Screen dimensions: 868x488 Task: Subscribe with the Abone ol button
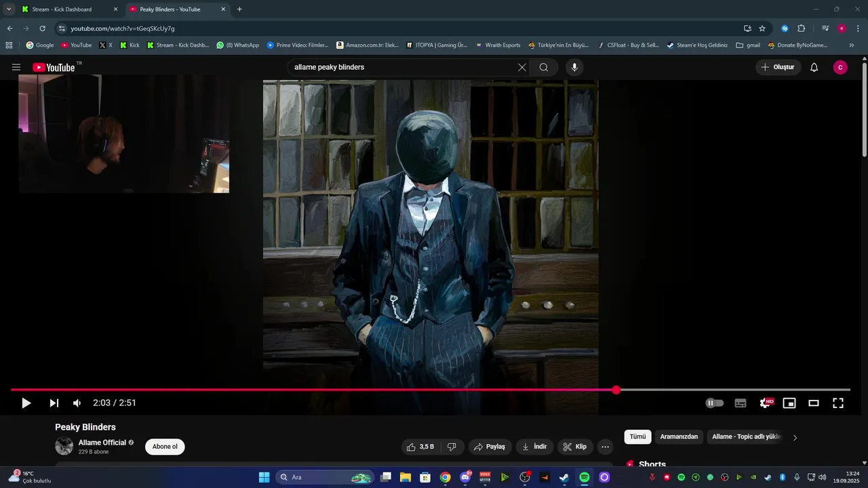tap(165, 447)
